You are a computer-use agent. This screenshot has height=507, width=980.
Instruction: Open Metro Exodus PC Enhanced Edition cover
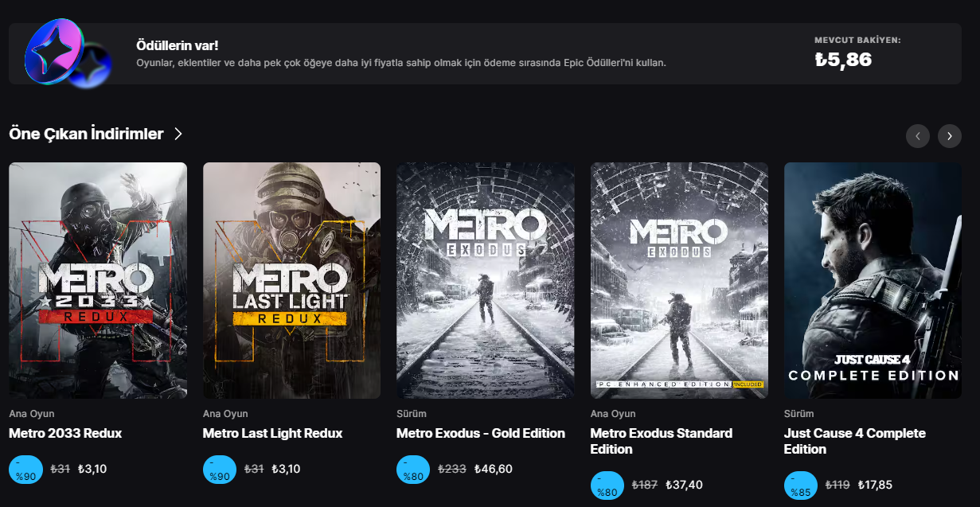pyautogui.click(x=679, y=280)
